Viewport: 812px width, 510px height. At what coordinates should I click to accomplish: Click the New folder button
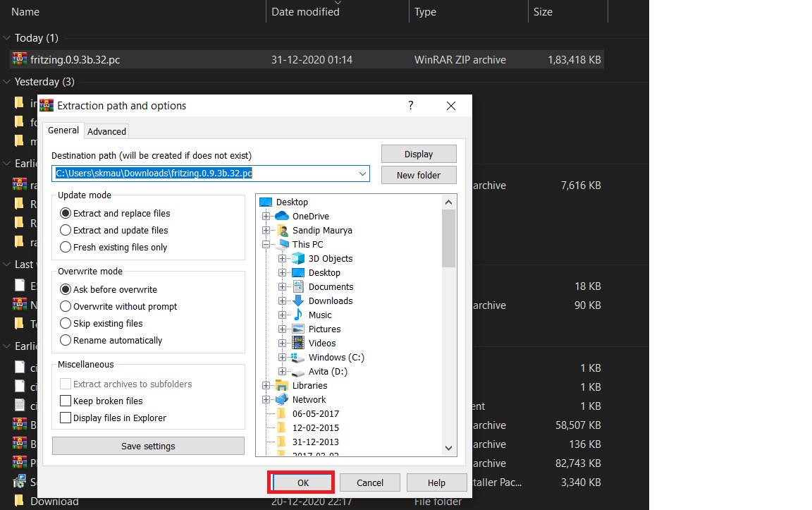pos(419,175)
